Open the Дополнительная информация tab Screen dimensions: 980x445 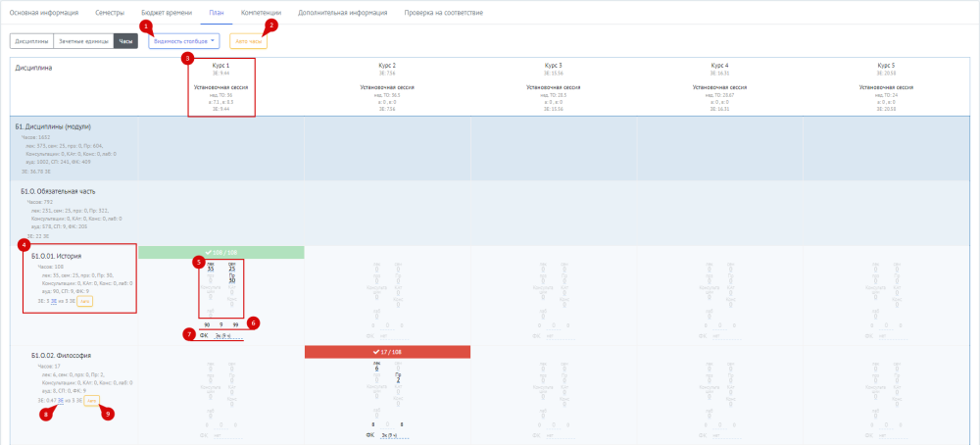342,13
